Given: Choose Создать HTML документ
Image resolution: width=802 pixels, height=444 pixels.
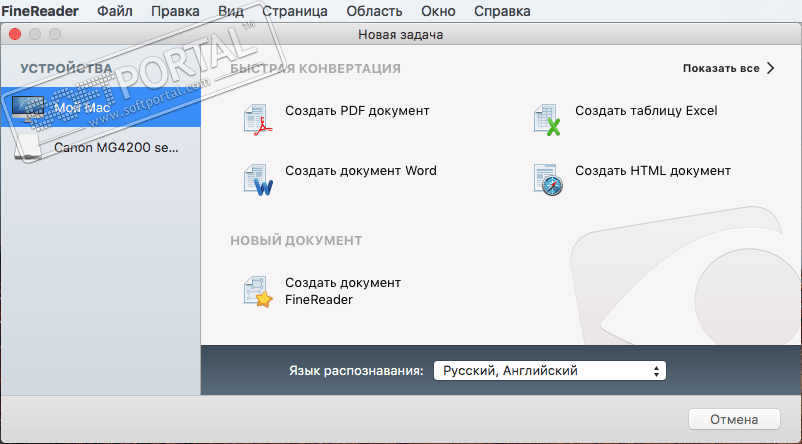Looking at the screenshot, I should pyautogui.click(x=653, y=170).
